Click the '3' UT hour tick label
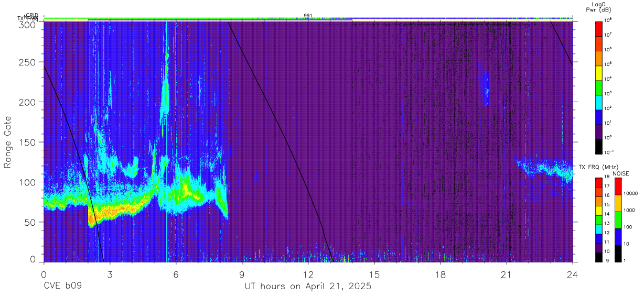The height and width of the screenshot is (297, 644). coord(110,274)
